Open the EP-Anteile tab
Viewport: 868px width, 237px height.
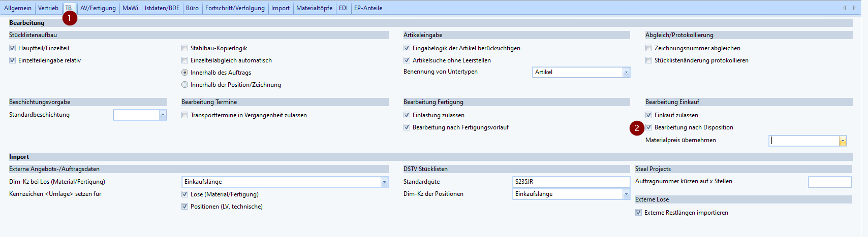coord(368,8)
